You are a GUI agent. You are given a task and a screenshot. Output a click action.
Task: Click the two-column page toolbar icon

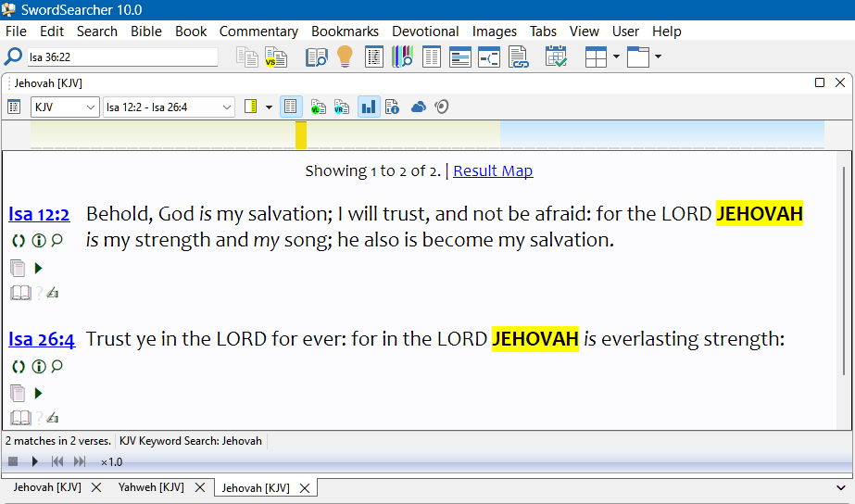click(432, 57)
